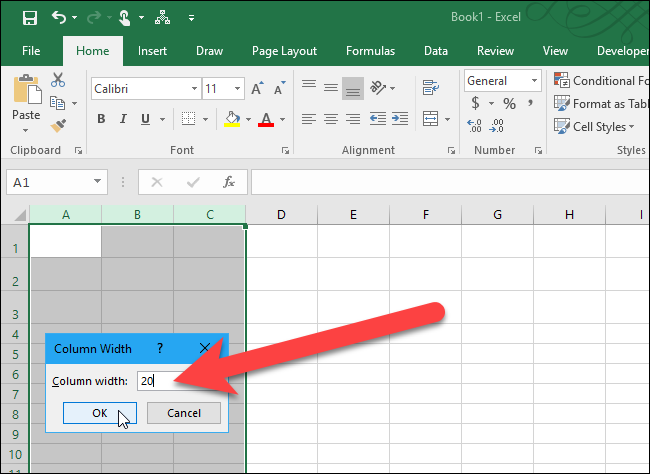Apply Percent Style

click(x=509, y=103)
